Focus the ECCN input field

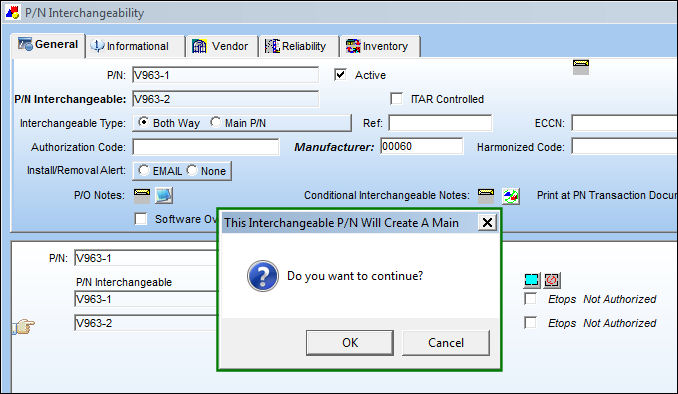(x=624, y=123)
